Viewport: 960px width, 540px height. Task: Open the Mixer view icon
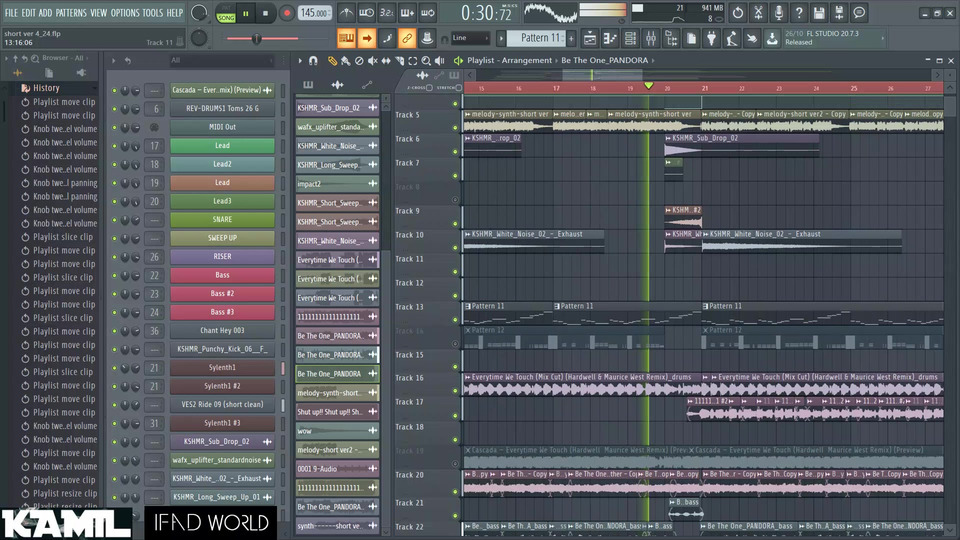pos(651,39)
